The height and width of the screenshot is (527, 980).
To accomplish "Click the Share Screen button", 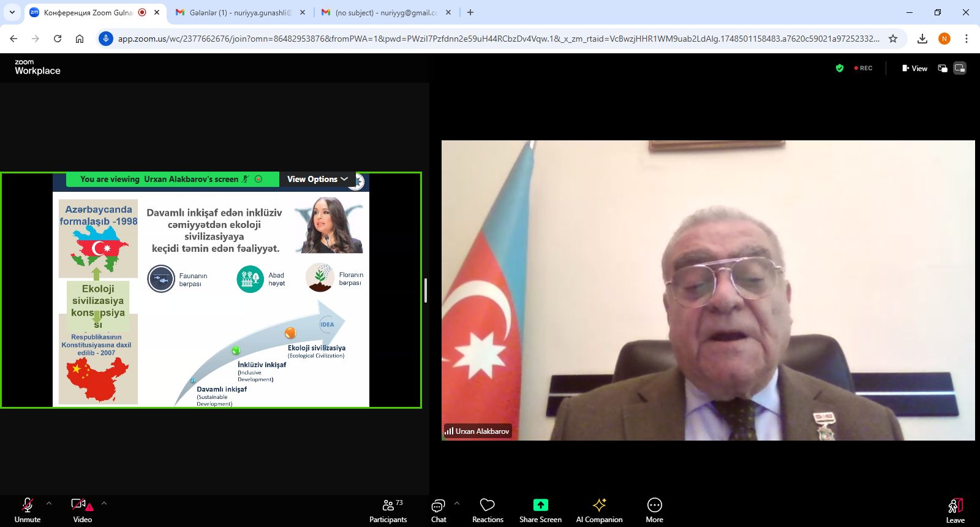I will pyautogui.click(x=540, y=510).
